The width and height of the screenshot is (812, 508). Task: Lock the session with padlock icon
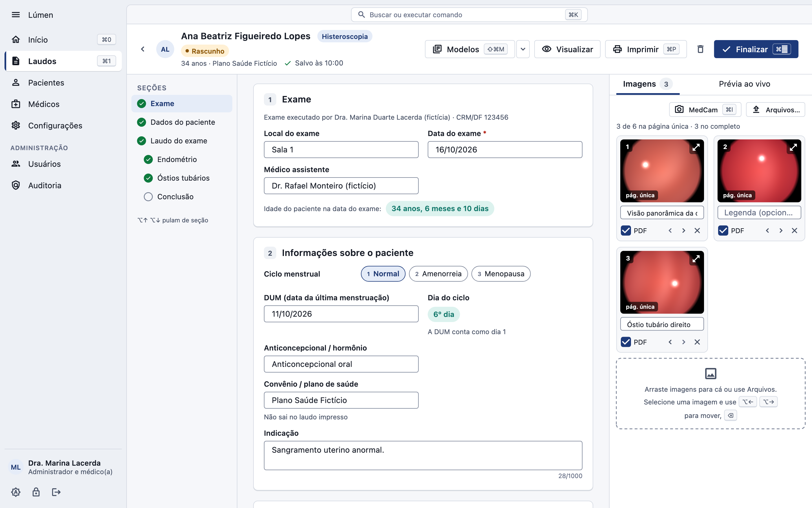36,492
